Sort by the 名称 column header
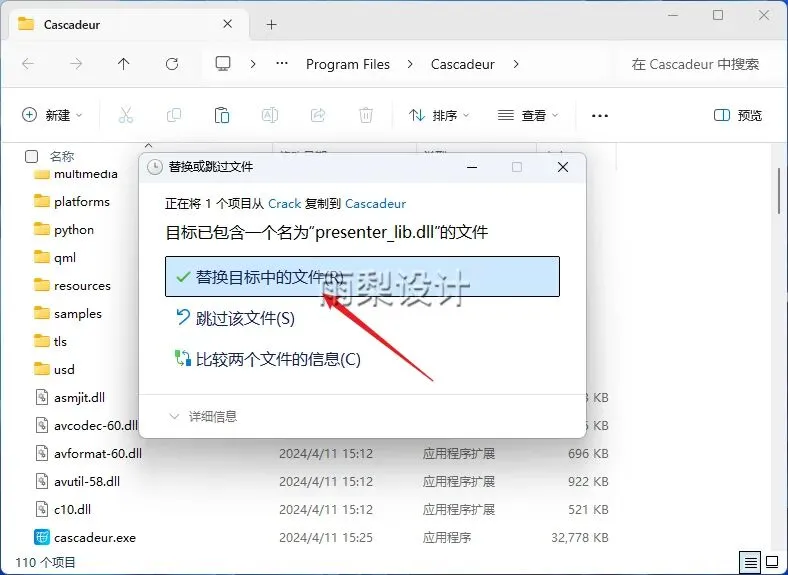This screenshot has height=575, width=788. tap(62, 156)
